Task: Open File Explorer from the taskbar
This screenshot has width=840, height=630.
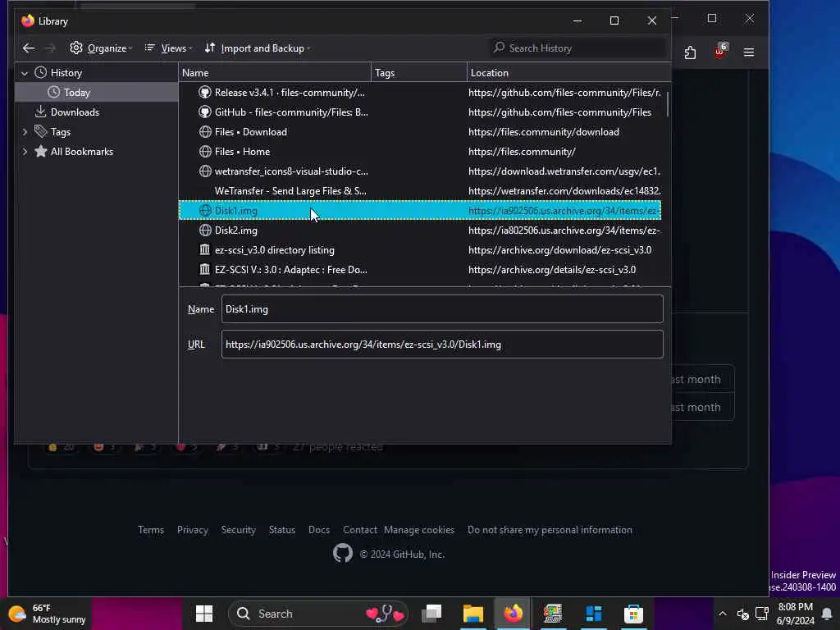Action: click(473, 614)
